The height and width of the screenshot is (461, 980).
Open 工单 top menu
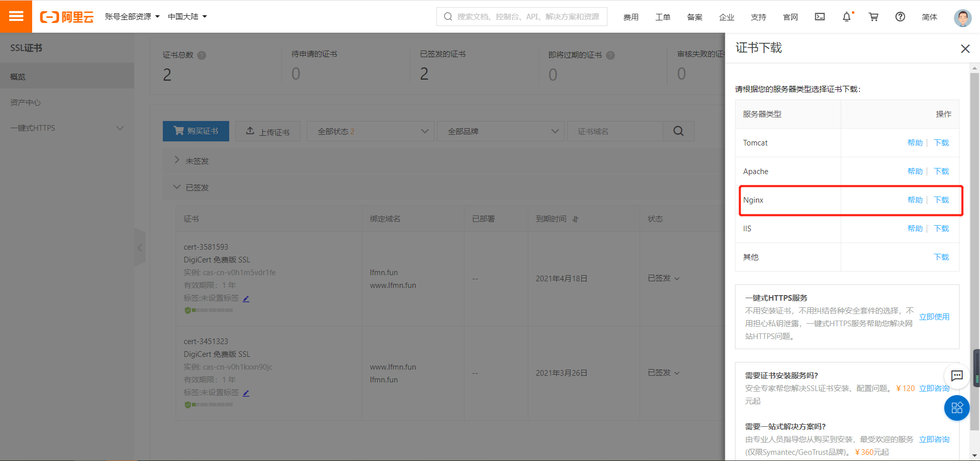pyautogui.click(x=663, y=17)
